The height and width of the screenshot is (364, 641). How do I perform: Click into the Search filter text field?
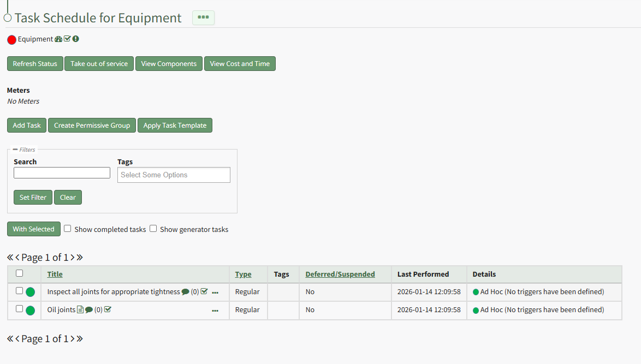pyautogui.click(x=62, y=173)
